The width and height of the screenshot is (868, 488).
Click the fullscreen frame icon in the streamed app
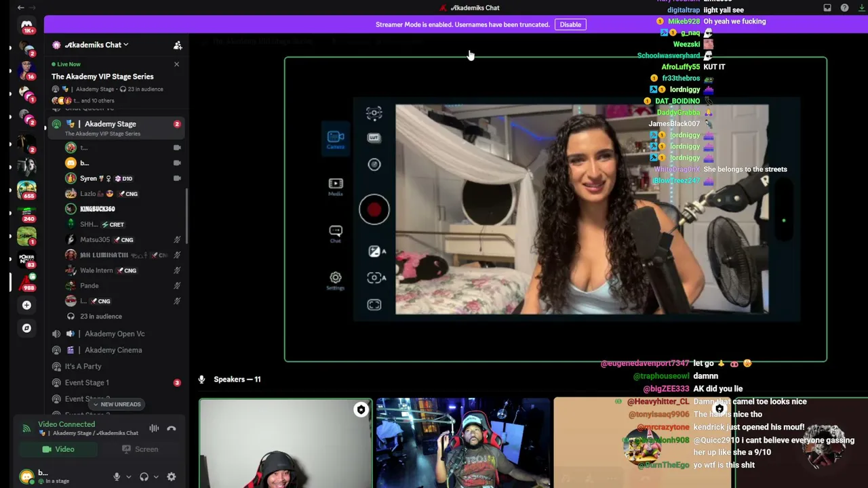(374, 305)
